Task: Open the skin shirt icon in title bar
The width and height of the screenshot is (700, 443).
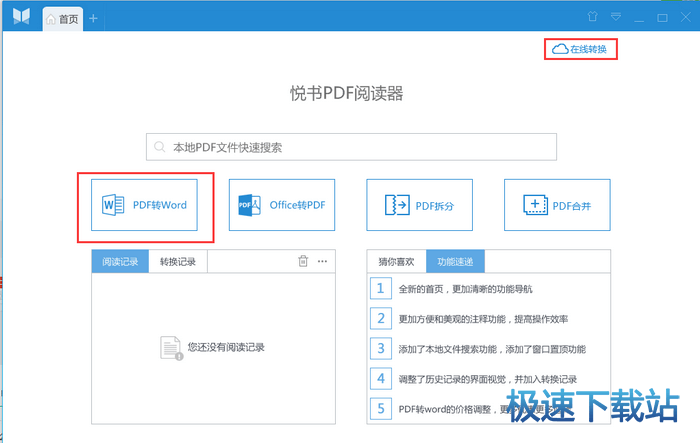Action: [592, 17]
